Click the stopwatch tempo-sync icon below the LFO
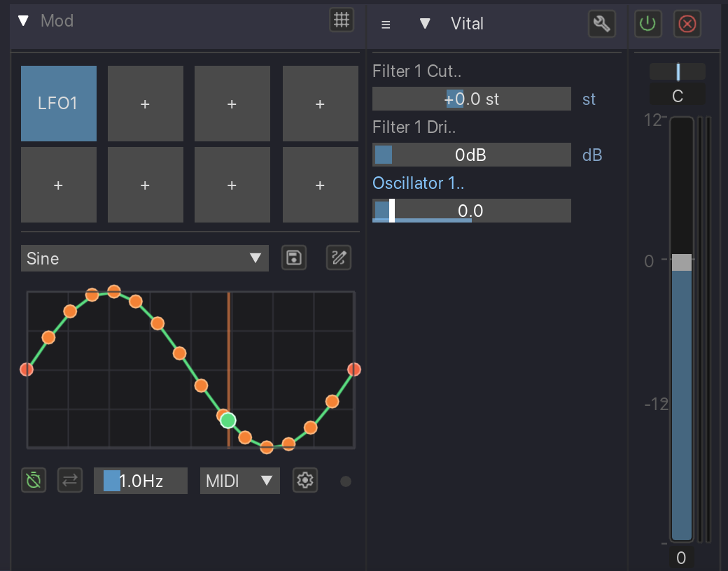The image size is (728, 571). click(33, 480)
